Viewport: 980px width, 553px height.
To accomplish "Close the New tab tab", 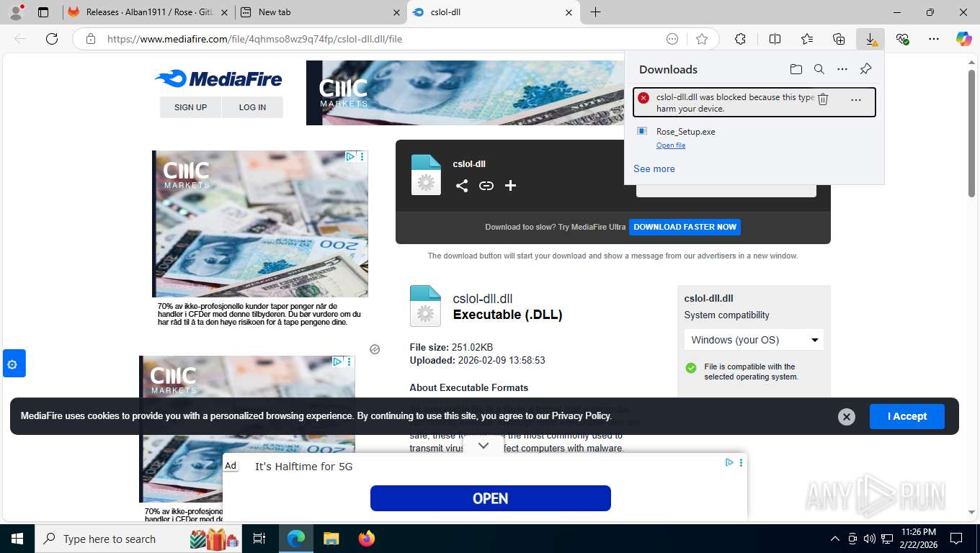I will click(396, 12).
